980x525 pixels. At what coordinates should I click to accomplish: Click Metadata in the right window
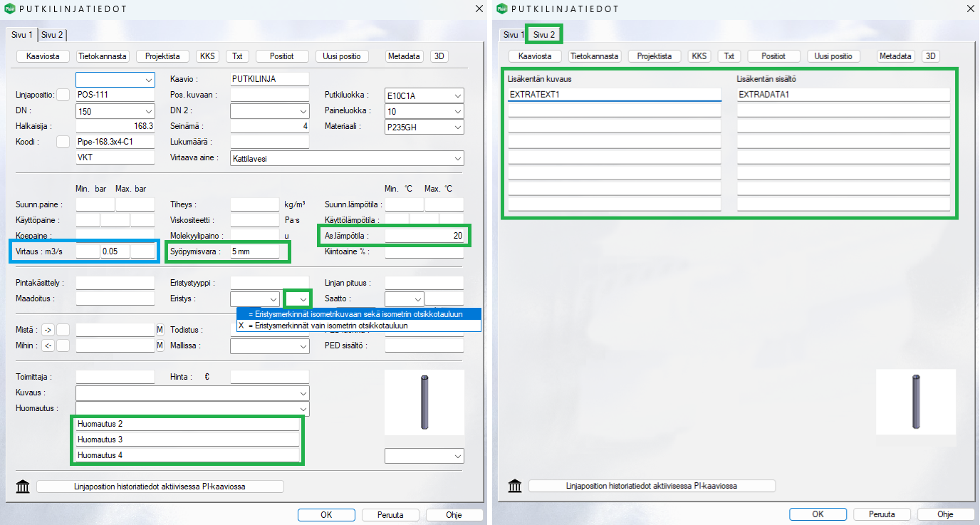tap(895, 56)
